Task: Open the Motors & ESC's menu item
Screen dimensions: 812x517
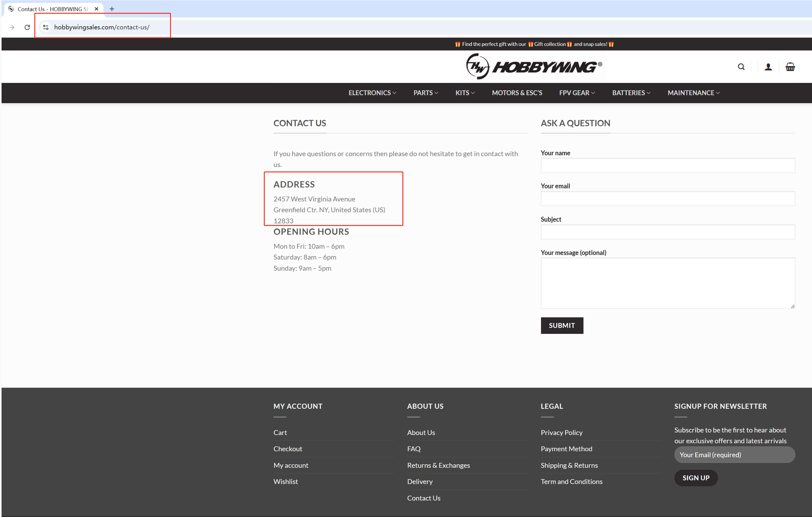Action: coord(517,93)
